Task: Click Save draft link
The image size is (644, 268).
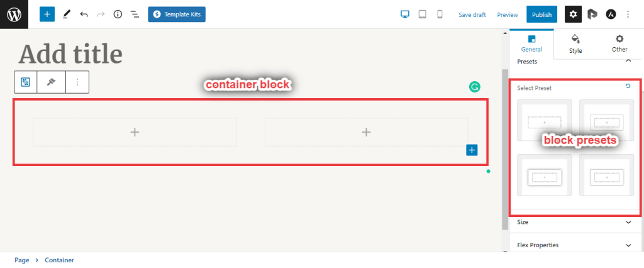Action: [472, 14]
